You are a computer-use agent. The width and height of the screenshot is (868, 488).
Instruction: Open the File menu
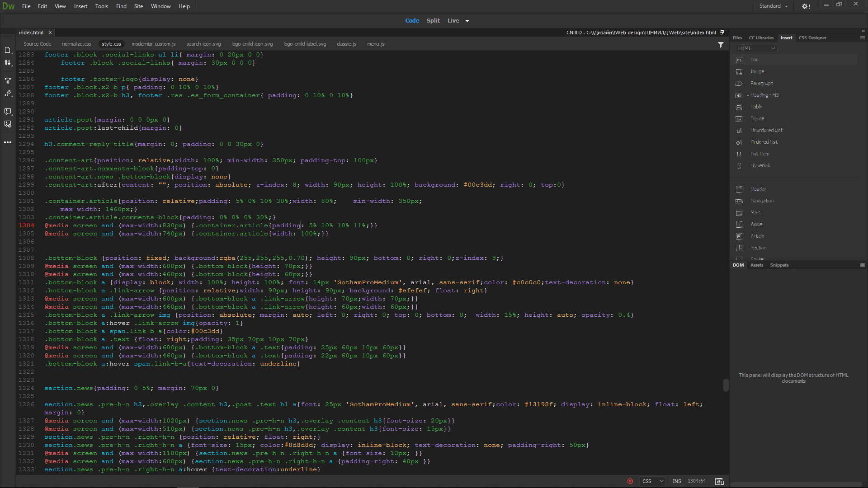click(x=26, y=6)
